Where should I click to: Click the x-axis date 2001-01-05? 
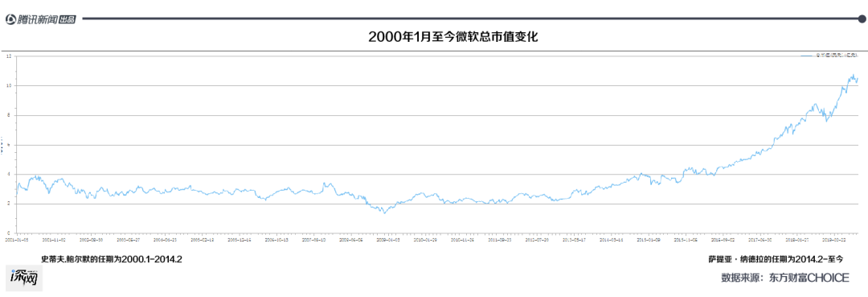tap(17, 240)
